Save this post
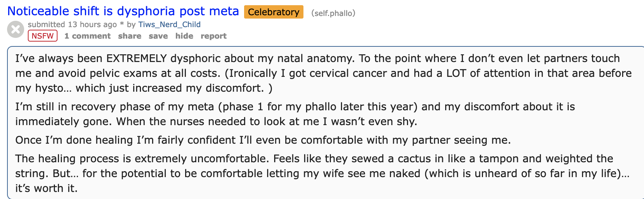644x199 pixels. [158, 36]
